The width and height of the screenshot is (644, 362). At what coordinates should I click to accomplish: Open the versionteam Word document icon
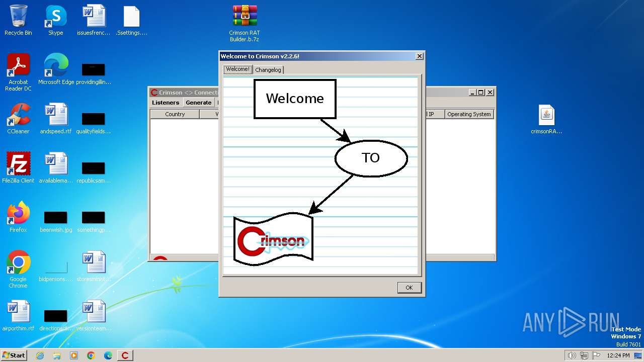94,316
